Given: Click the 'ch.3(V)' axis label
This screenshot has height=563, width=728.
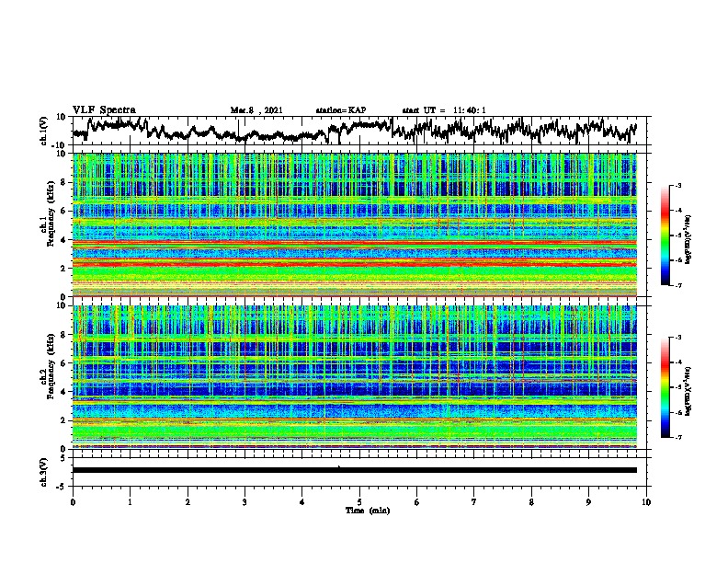Looking at the screenshot, I should click(x=44, y=472).
